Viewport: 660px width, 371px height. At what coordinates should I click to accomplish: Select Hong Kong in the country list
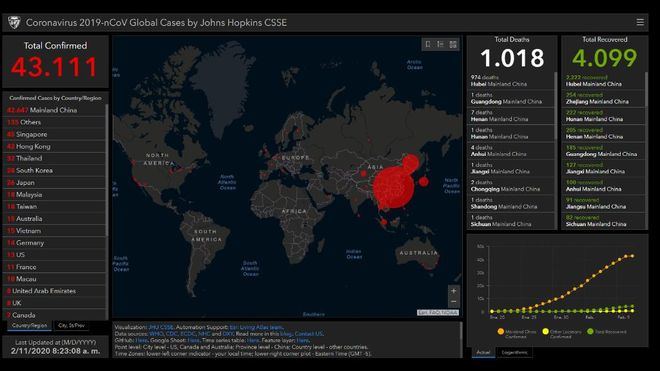[54, 146]
